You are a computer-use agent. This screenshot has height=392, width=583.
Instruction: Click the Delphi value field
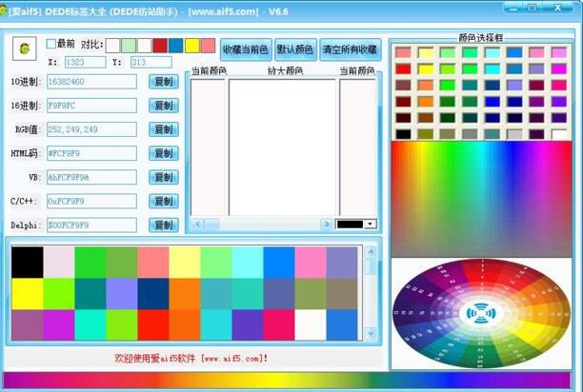[x=91, y=225]
